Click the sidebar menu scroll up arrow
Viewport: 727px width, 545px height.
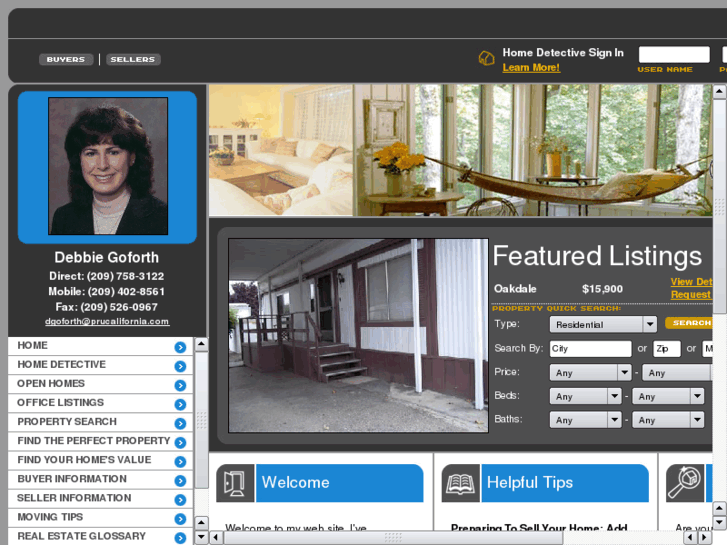pos(201,344)
